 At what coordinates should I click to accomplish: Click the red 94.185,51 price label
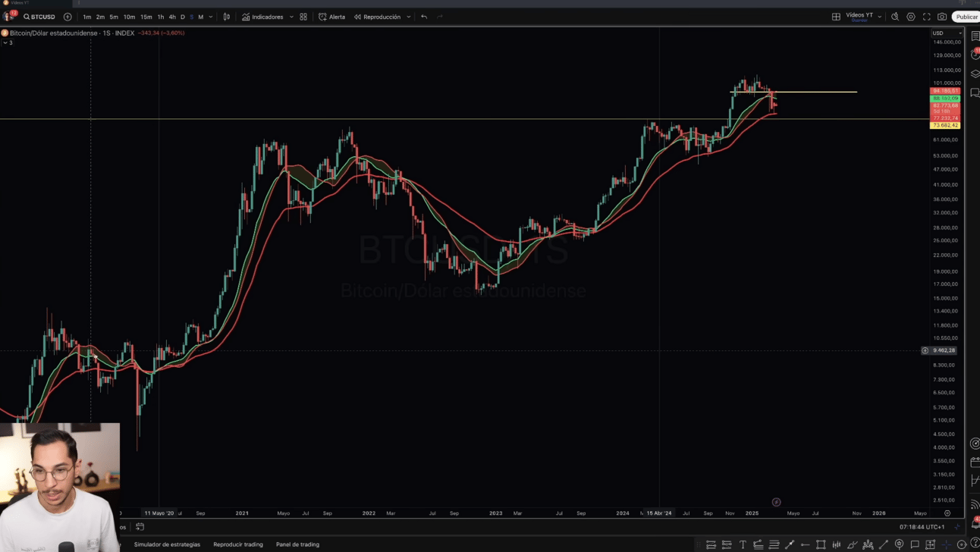point(945,91)
